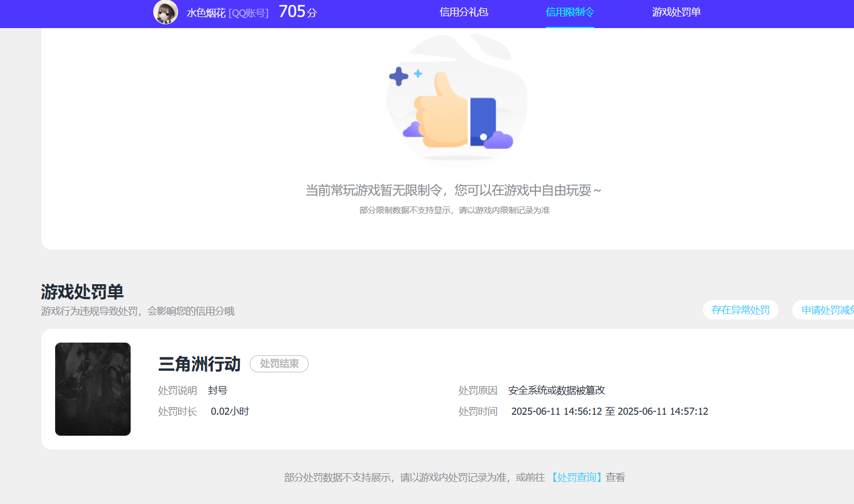Click the username 水色烟花
The width and height of the screenshot is (854, 504).
pos(206,13)
